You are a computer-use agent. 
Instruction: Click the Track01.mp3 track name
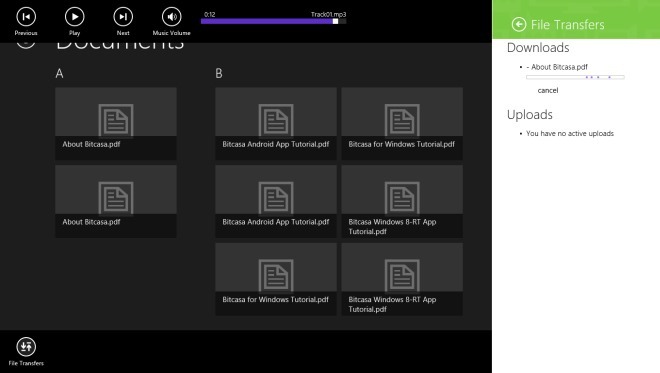point(328,14)
